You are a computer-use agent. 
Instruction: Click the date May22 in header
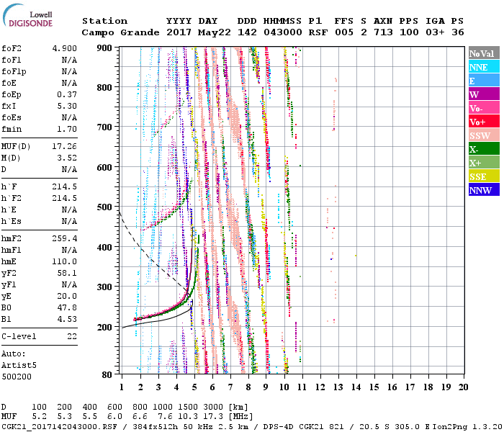(215, 32)
